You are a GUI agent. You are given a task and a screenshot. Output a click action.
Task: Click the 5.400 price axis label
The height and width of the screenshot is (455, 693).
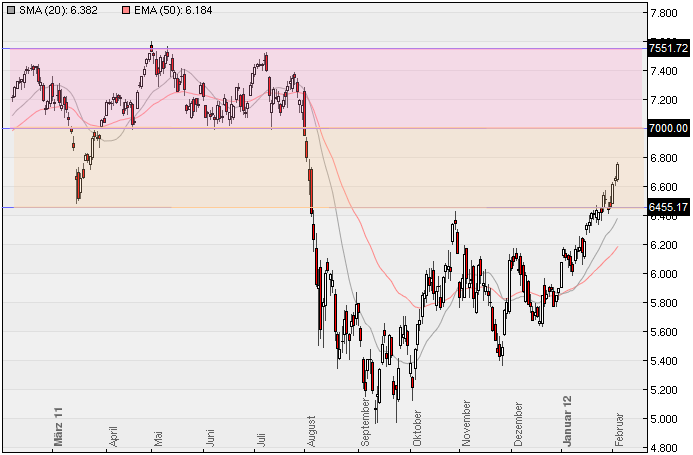pos(664,361)
